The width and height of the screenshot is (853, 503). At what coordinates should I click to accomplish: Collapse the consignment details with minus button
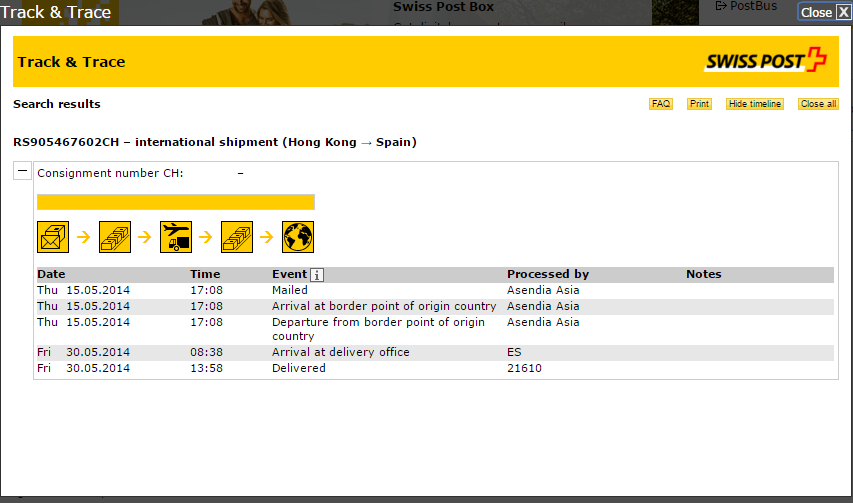22,172
